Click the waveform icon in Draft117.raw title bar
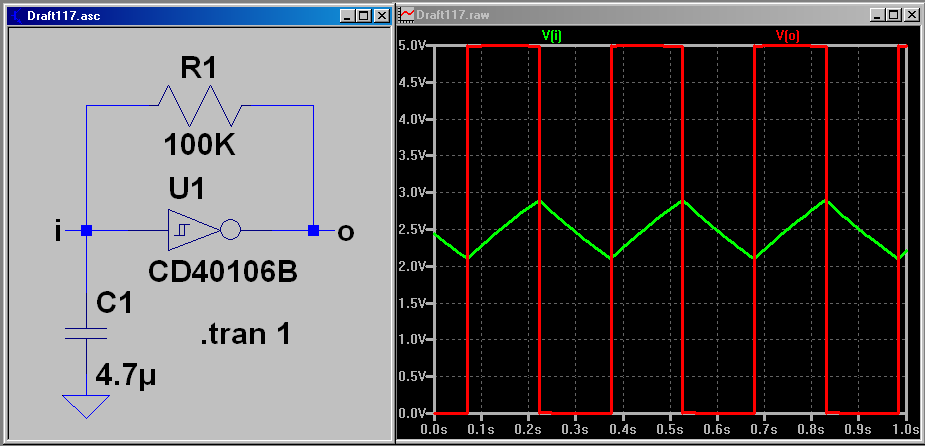Image resolution: width=925 pixels, height=446 pixels. pos(407,15)
